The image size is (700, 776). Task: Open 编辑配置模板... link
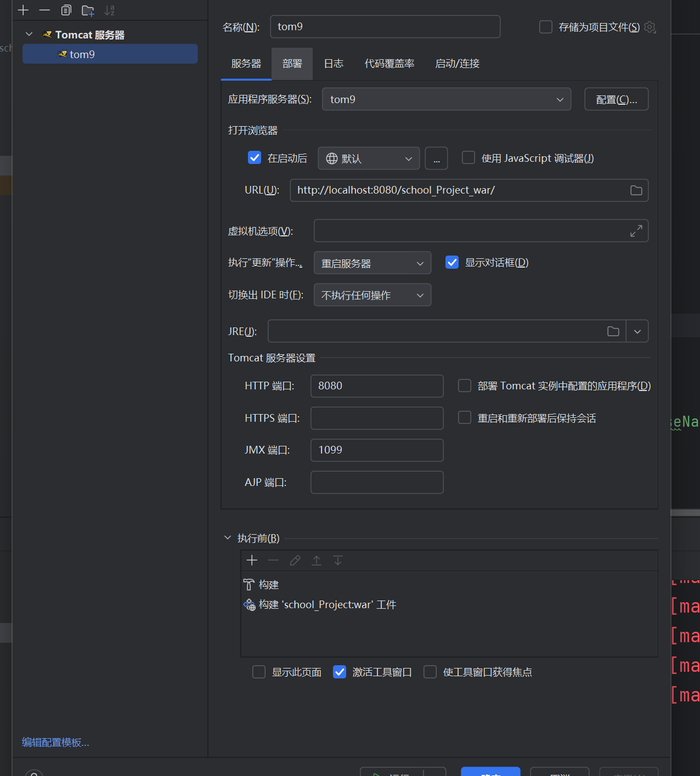55,743
